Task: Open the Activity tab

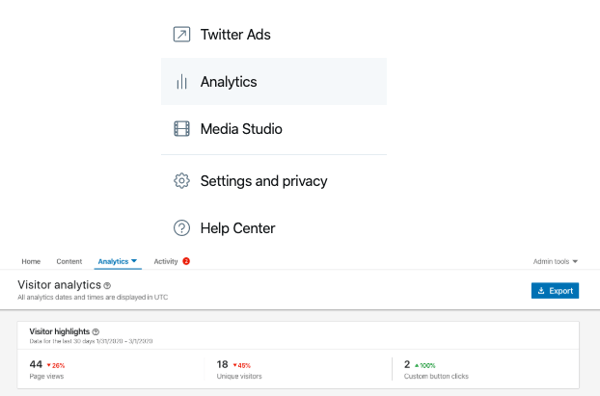Action: [x=166, y=261]
